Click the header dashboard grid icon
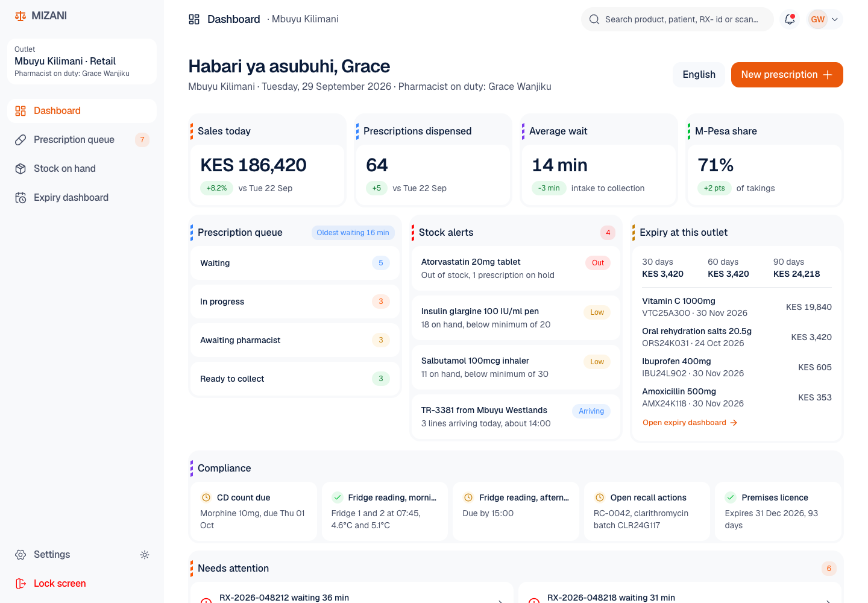This screenshot has width=868, height=603. pyautogui.click(x=194, y=19)
